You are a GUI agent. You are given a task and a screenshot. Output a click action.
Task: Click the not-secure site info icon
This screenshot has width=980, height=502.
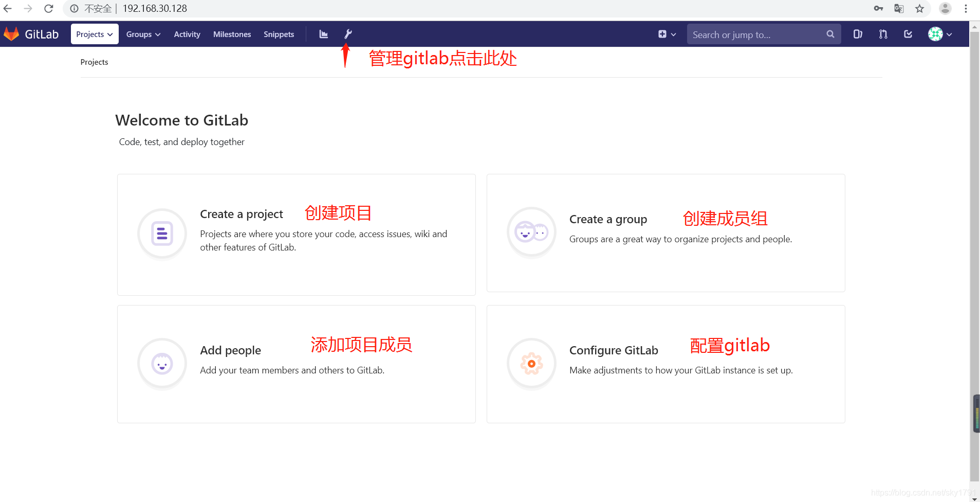pos(75,9)
